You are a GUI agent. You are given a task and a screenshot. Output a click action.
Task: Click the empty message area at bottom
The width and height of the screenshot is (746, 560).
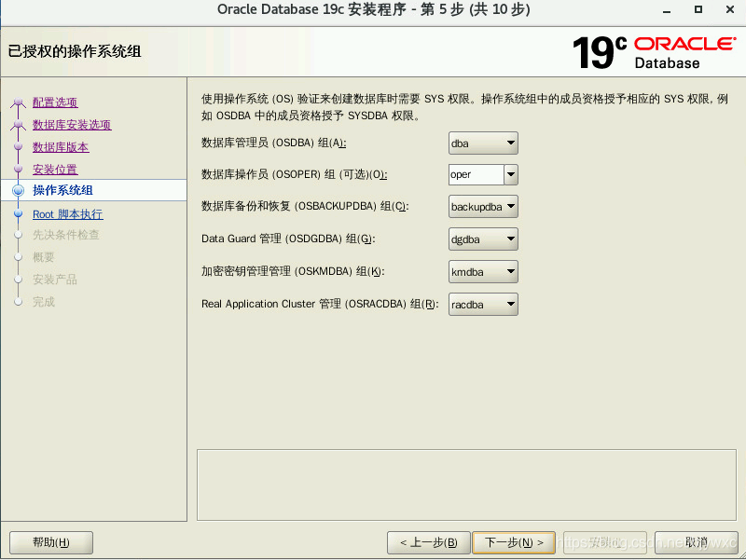(x=466, y=485)
